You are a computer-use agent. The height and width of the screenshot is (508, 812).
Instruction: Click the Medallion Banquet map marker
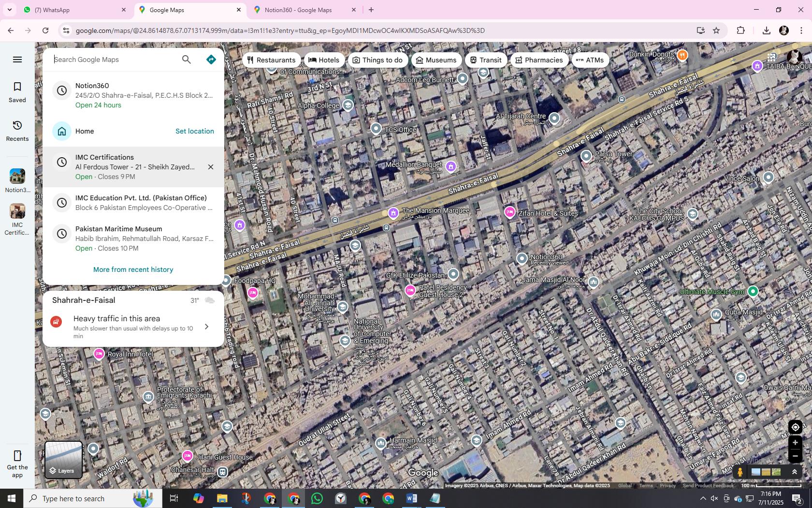coord(450,166)
